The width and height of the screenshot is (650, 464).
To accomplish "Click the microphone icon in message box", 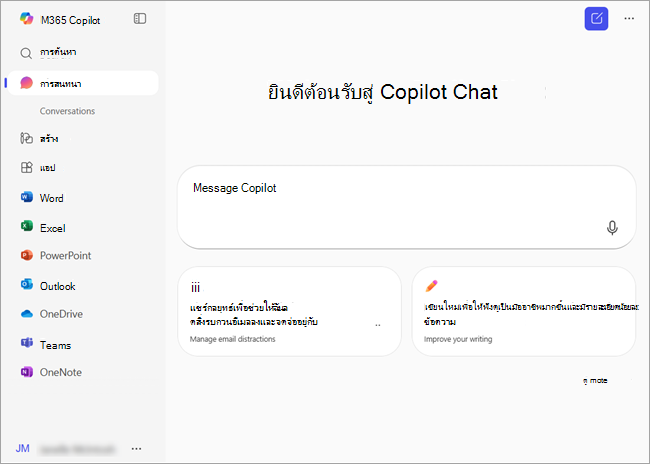I will [612, 228].
